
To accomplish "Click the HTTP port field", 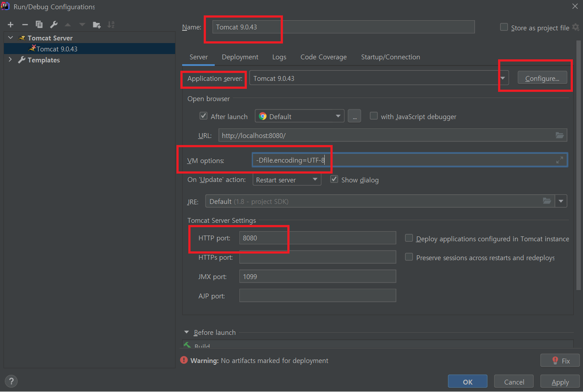I will point(317,238).
